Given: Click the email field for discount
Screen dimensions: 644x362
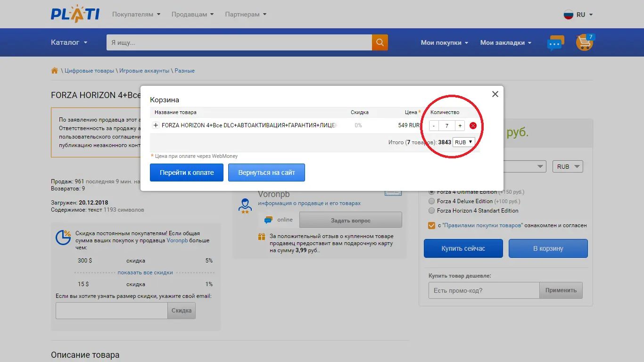Looking at the screenshot, I should 112,311.
